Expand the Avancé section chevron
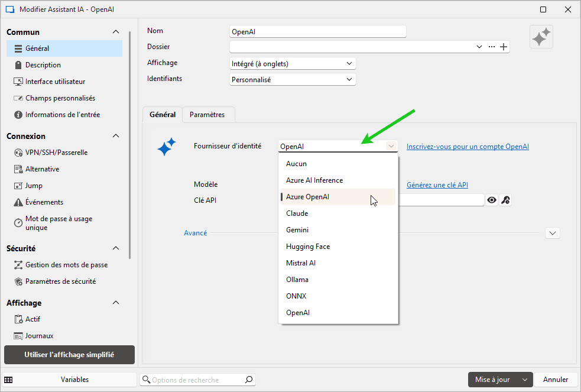581x392 pixels. click(x=553, y=233)
